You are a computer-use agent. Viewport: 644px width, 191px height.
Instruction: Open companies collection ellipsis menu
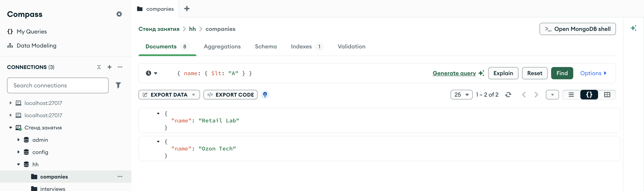(120, 177)
